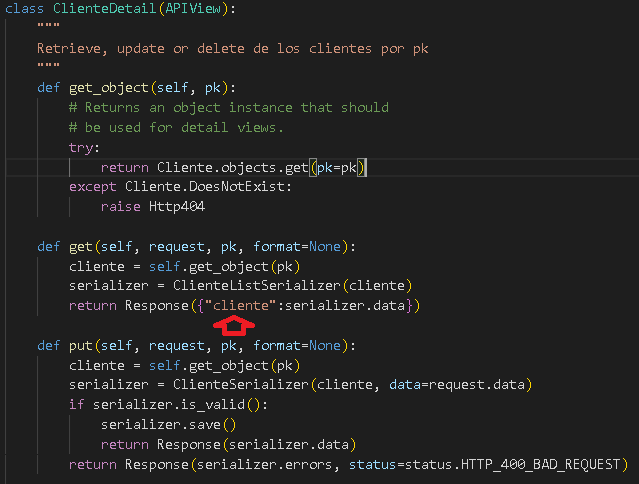Click the class name ClienteDetail
Screen dimensions: 639x484
tap(105, 9)
